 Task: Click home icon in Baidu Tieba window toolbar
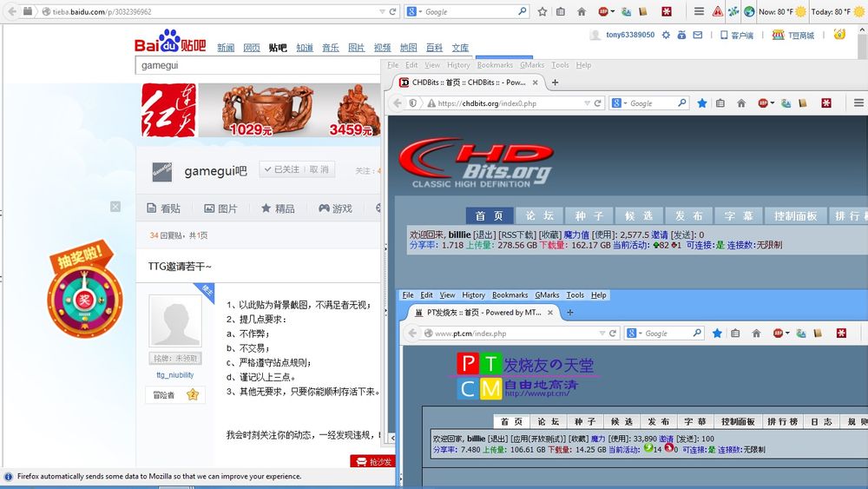(x=582, y=11)
